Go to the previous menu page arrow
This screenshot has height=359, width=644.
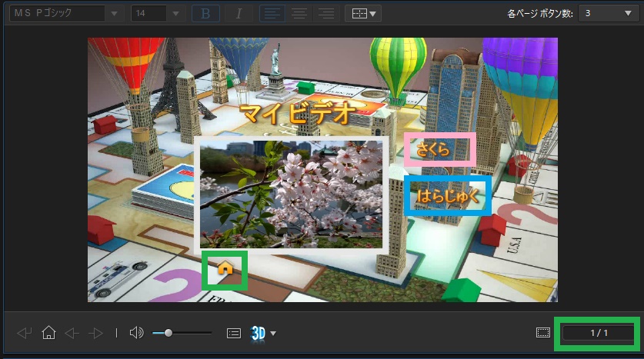(72, 333)
